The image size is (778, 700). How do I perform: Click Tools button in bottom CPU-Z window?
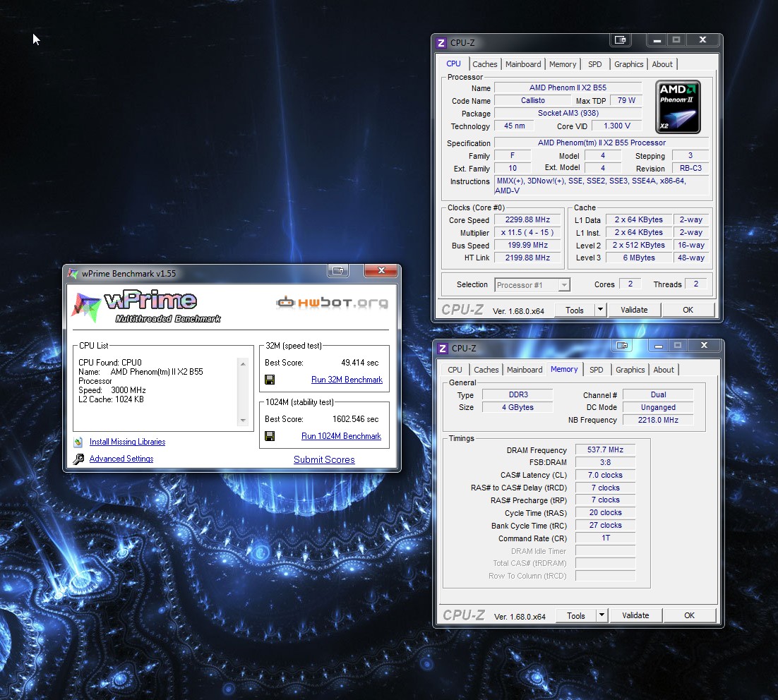[x=576, y=615]
